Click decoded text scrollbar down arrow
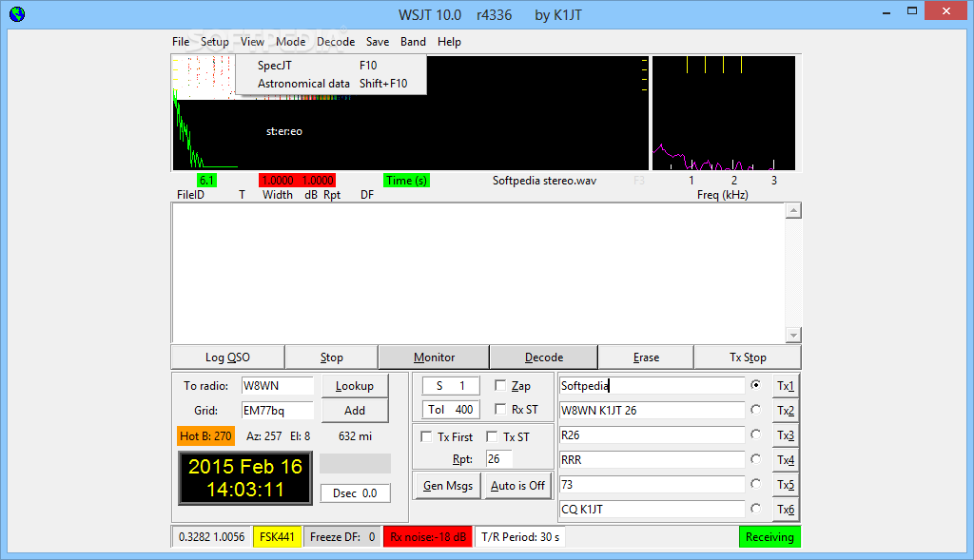974x560 pixels. (792, 335)
